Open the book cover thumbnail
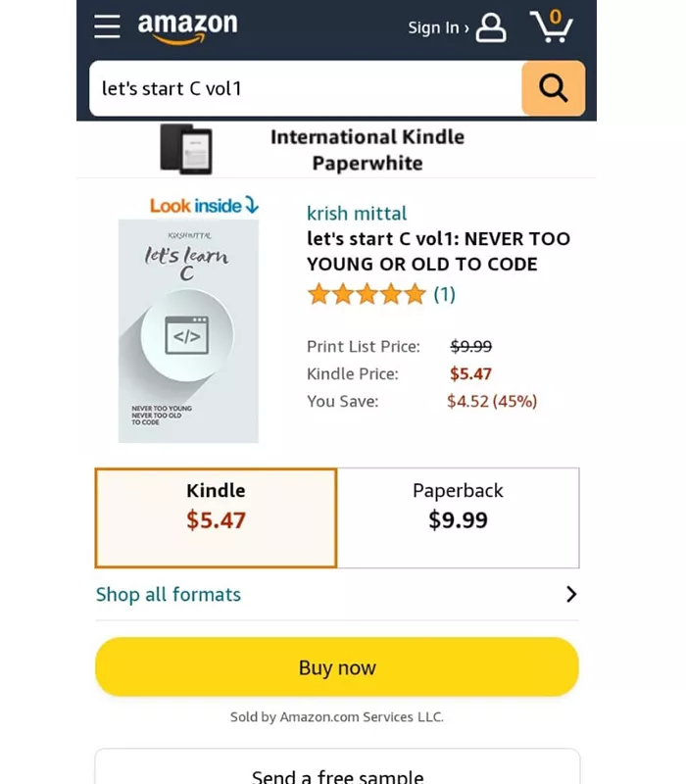This screenshot has height=784, width=686. click(188, 330)
